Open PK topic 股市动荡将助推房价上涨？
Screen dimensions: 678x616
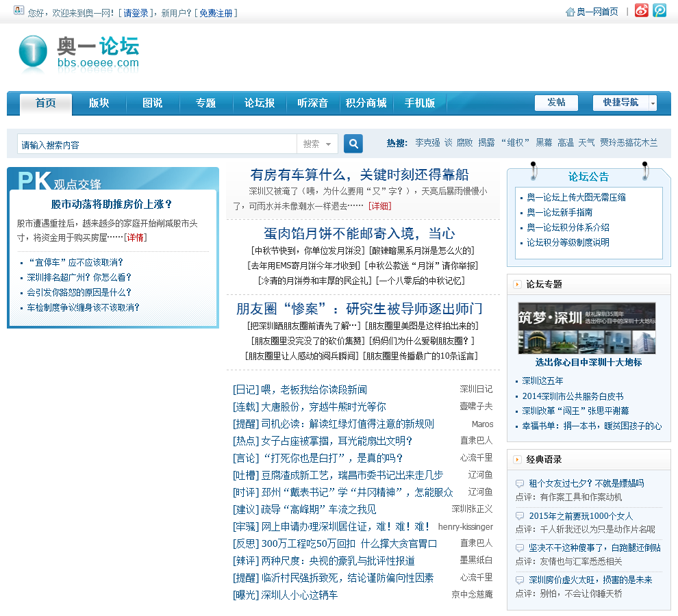(112, 205)
